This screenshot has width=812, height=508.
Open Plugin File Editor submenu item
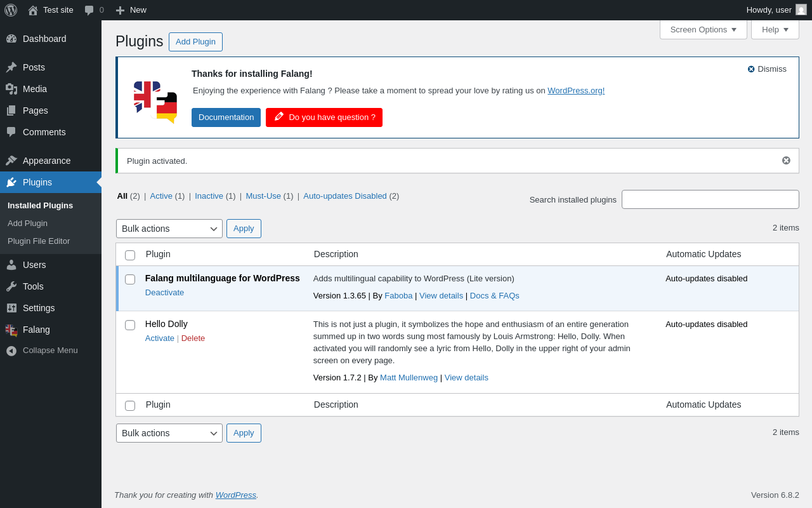point(39,241)
